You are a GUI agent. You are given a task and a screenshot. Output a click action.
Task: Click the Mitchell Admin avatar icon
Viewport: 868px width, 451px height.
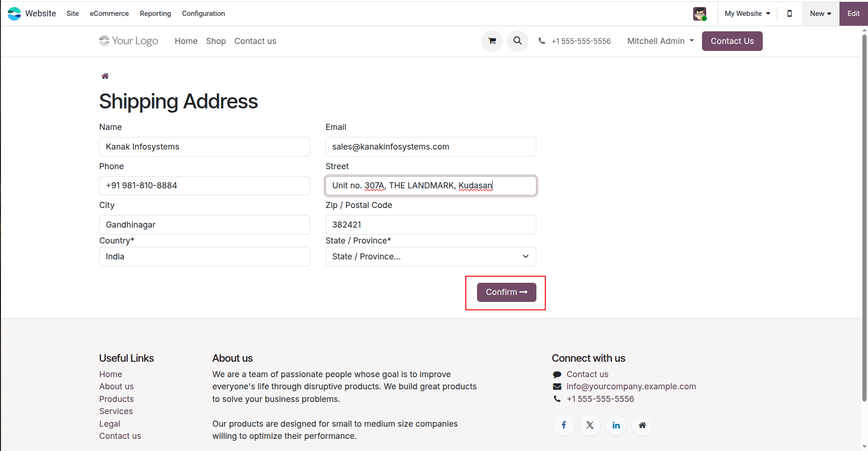click(x=700, y=14)
